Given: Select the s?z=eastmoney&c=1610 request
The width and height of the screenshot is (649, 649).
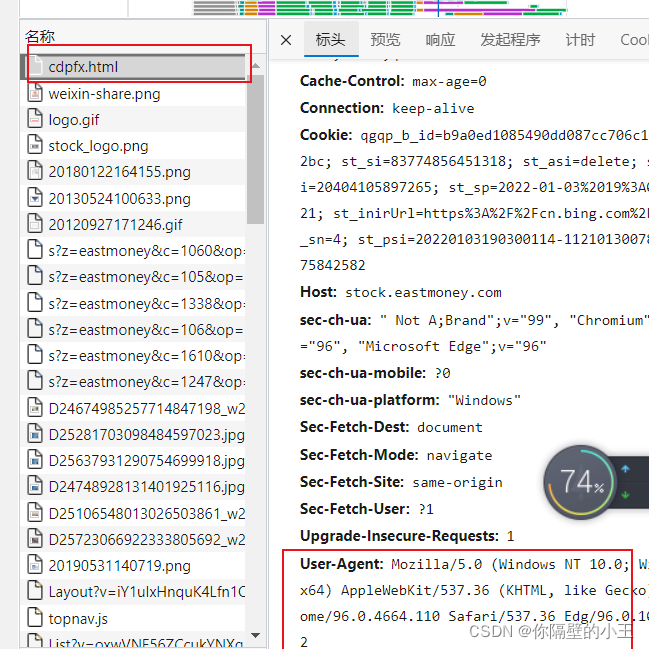Looking at the screenshot, I should [x=133, y=356].
